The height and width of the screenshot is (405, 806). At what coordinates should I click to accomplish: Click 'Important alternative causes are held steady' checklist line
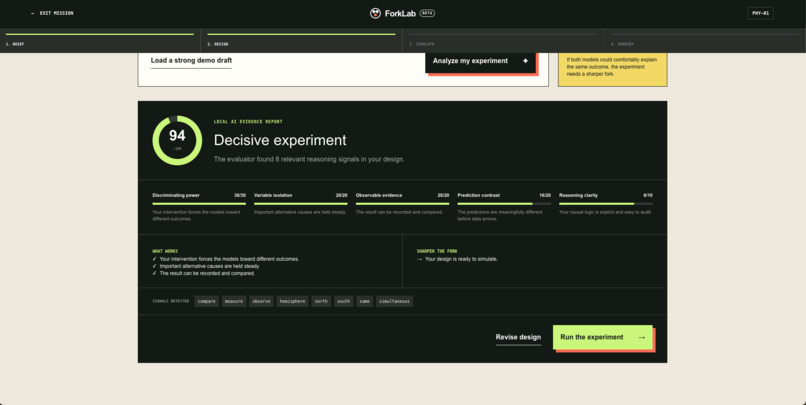[x=210, y=267]
